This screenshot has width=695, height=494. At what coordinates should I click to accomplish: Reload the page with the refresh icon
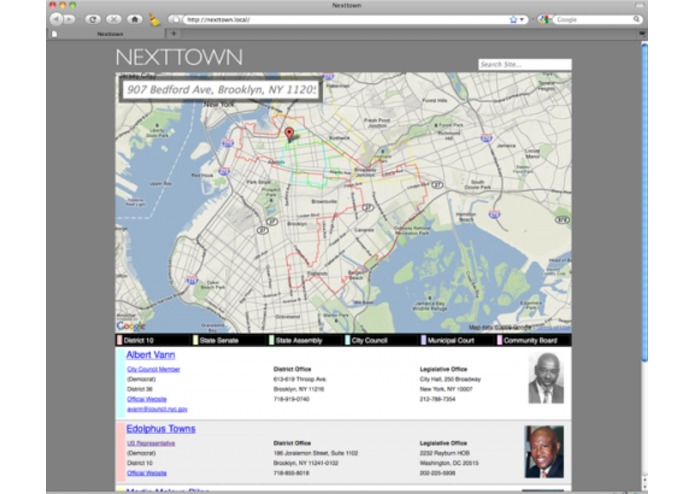click(x=93, y=19)
